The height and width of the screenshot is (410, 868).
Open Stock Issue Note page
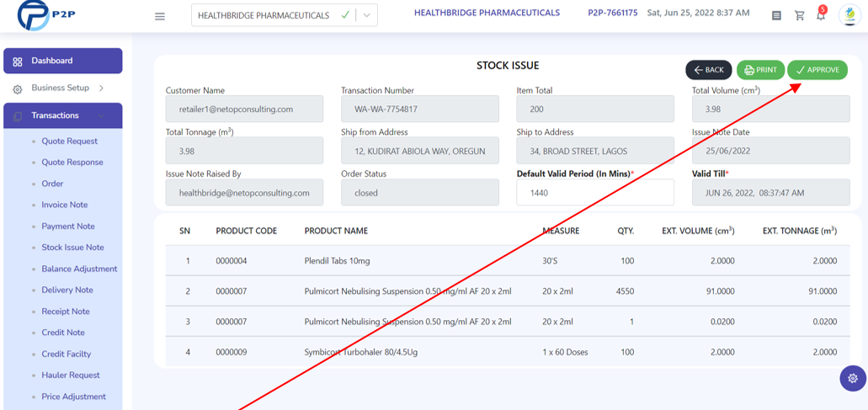click(x=72, y=248)
